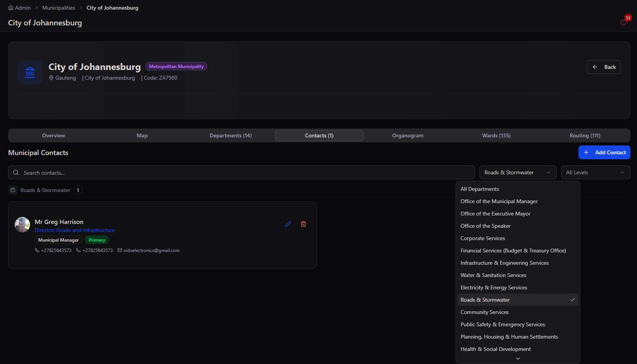Switch to the Departments (14) tab
Viewport: 637px width, 364px height.
[231, 135]
